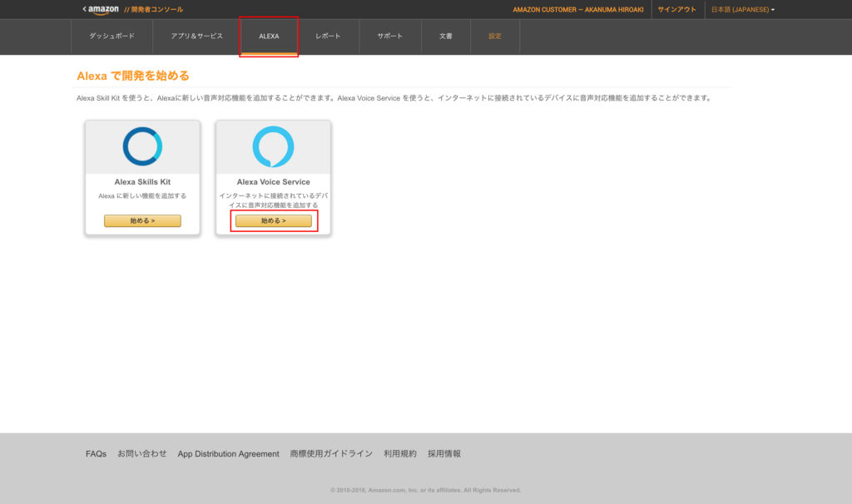The height and width of the screenshot is (504, 852).
Task: Click the サインアウト link
Action: [676, 10]
